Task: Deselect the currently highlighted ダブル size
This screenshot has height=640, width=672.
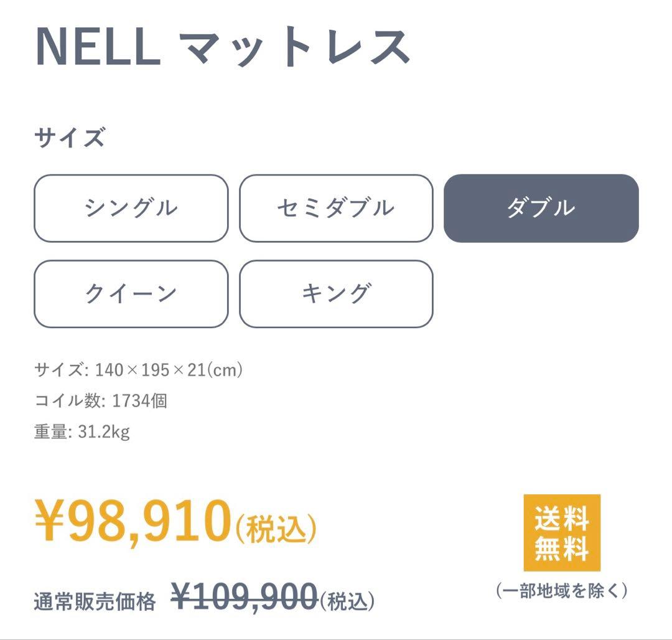Action: point(541,209)
